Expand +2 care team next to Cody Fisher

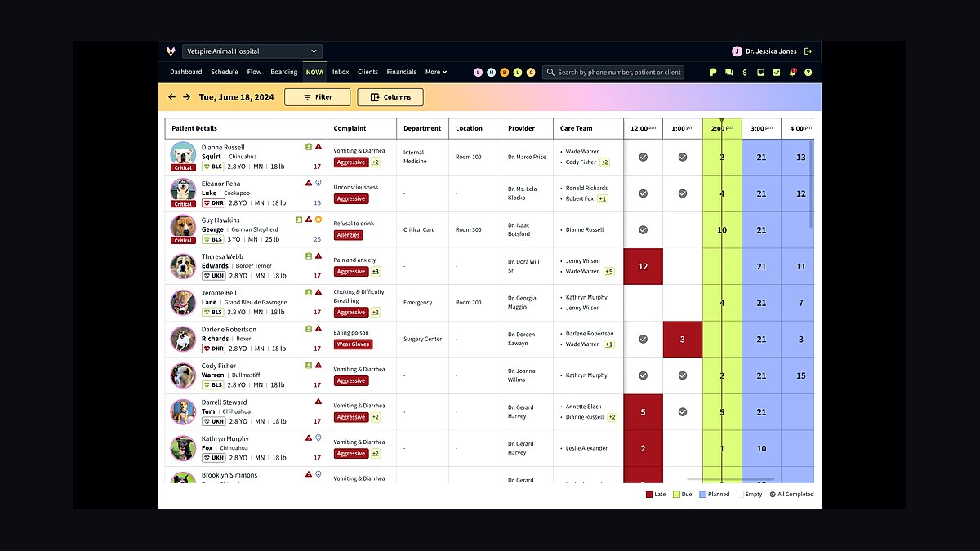pyautogui.click(x=604, y=162)
